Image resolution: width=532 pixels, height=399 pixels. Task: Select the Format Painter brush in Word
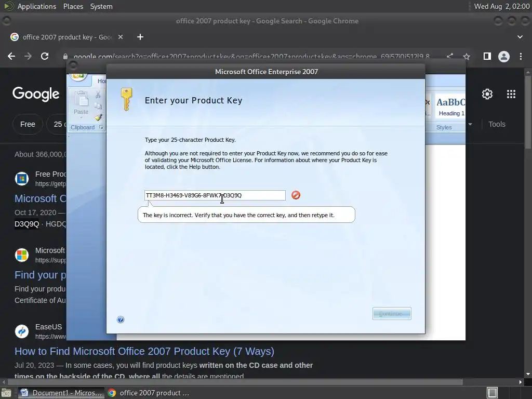(98, 117)
